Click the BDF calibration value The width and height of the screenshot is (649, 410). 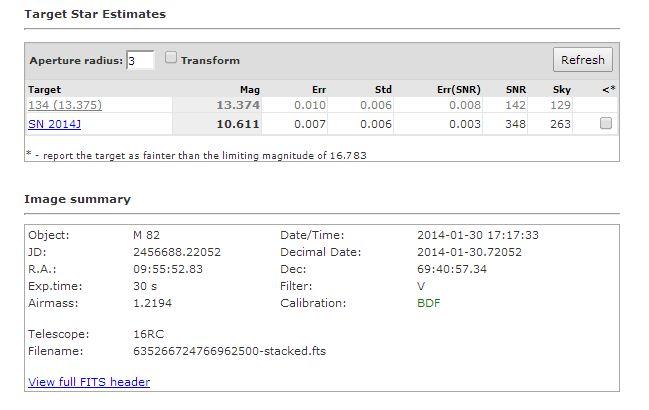click(428, 302)
